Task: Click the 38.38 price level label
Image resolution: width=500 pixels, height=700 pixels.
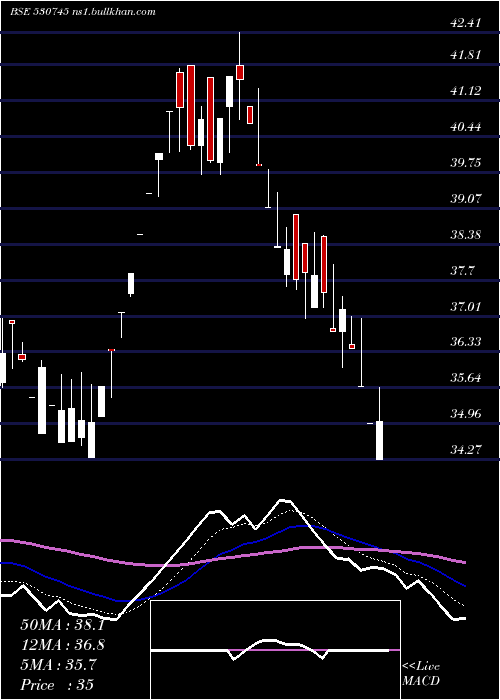Action: 466,234
